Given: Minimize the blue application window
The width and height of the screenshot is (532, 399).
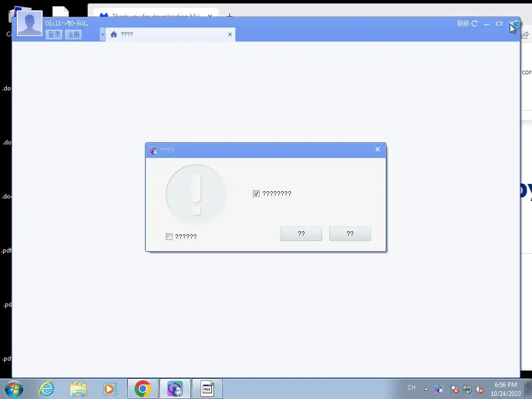Looking at the screenshot, I should click(486, 24).
